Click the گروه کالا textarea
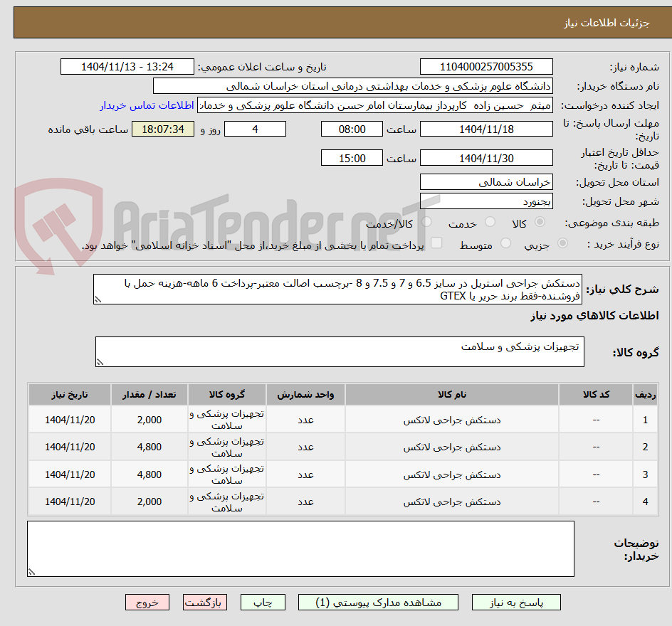 pos(340,351)
